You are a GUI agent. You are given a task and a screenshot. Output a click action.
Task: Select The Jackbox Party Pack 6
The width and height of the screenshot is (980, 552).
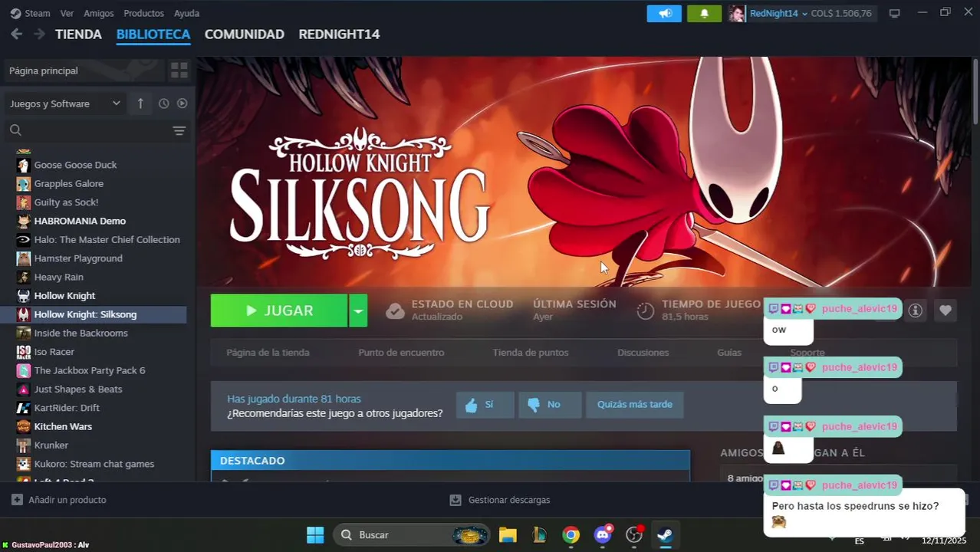89,370
